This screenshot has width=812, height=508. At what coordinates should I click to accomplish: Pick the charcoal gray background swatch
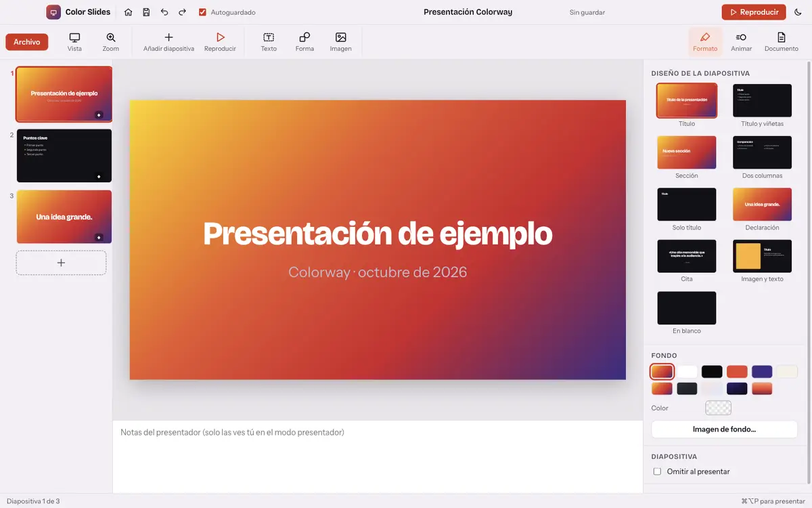(x=687, y=389)
